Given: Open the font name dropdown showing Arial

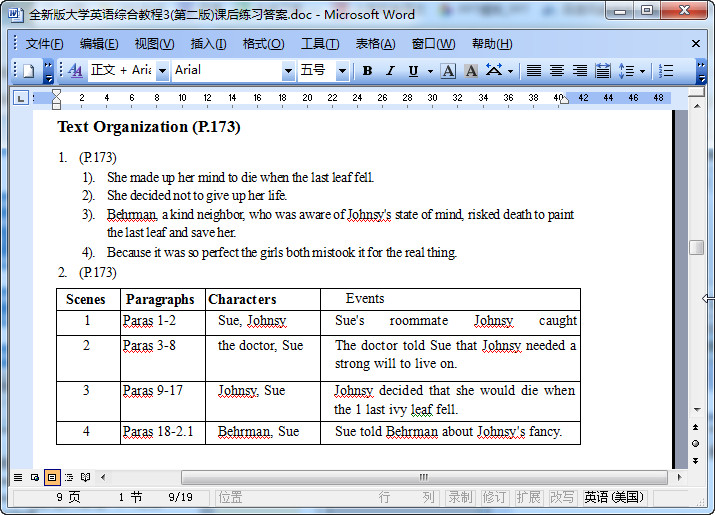Looking at the screenshot, I should [x=288, y=71].
